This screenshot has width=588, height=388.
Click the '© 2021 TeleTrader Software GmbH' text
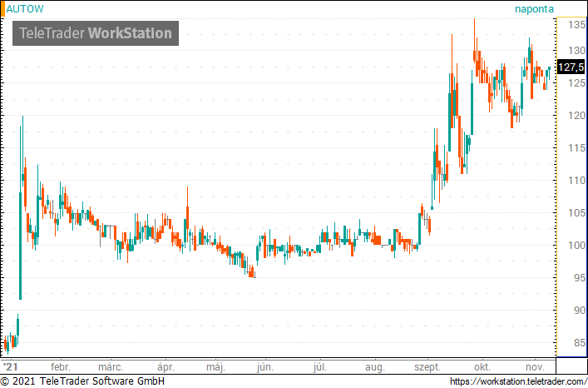tap(82, 381)
